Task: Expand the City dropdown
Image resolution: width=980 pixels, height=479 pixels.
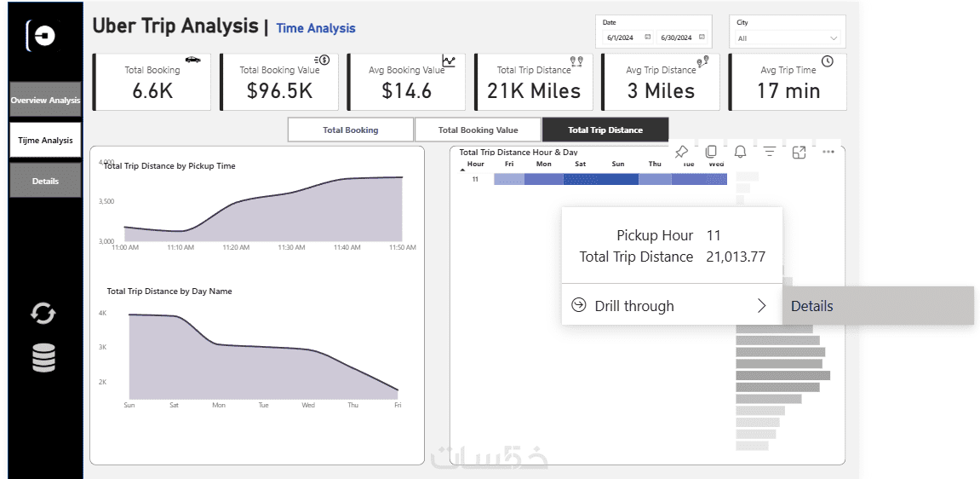Action: 833,38
